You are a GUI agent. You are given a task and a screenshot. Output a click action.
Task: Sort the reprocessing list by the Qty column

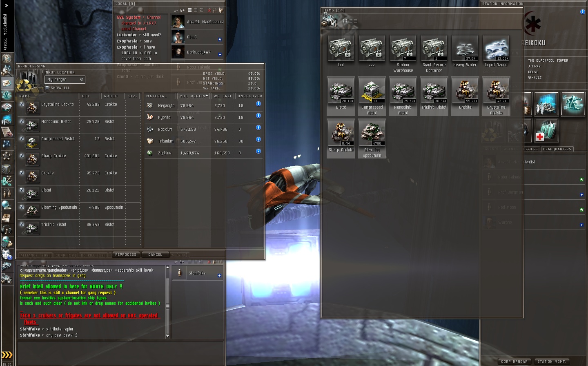tap(90, 96)
